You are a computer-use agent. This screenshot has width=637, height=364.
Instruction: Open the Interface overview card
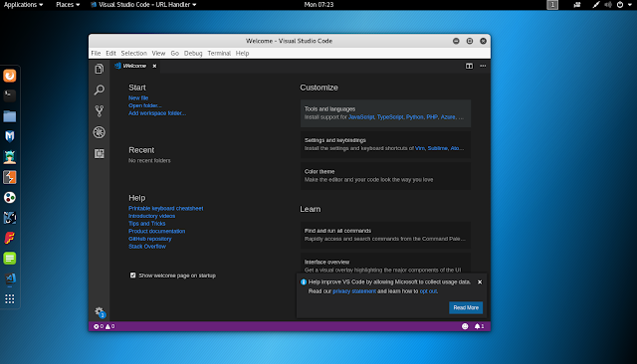pyautogui.click(x=385, y=263)
